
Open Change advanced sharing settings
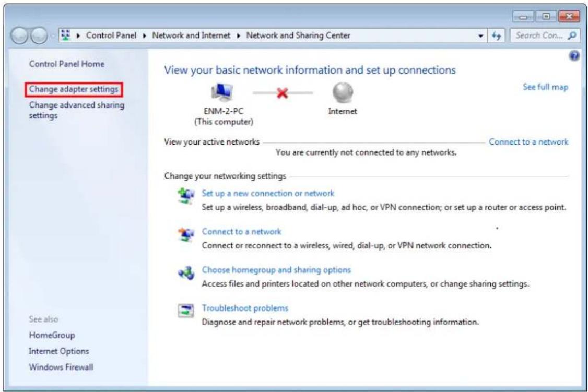click(x=76, y=110)
